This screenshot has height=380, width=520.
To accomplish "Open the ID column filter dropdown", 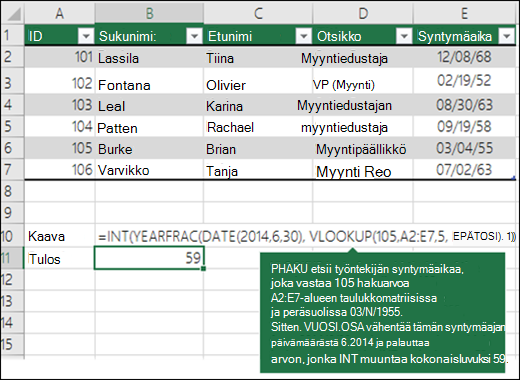I will coord(86,36).
